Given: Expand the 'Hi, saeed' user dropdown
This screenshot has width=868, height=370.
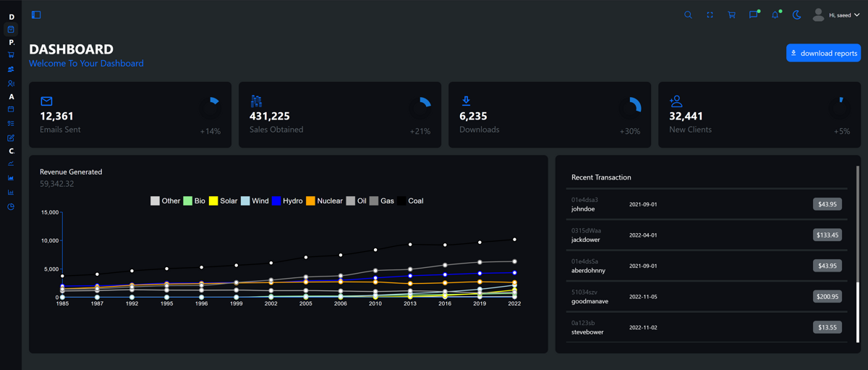Looking at the screenshot, I should [x=844, y=14].
